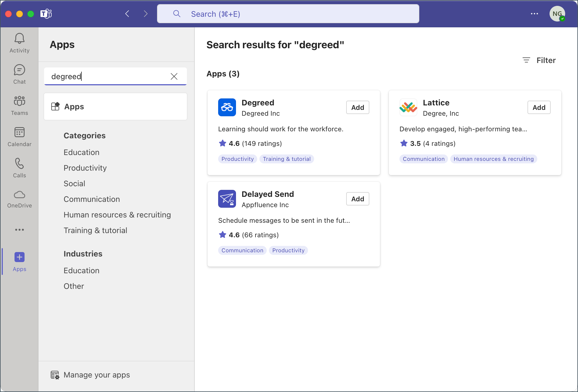Click Communication tag on Lattice card
Screen dimensions: 578x392
click(424, 159)
